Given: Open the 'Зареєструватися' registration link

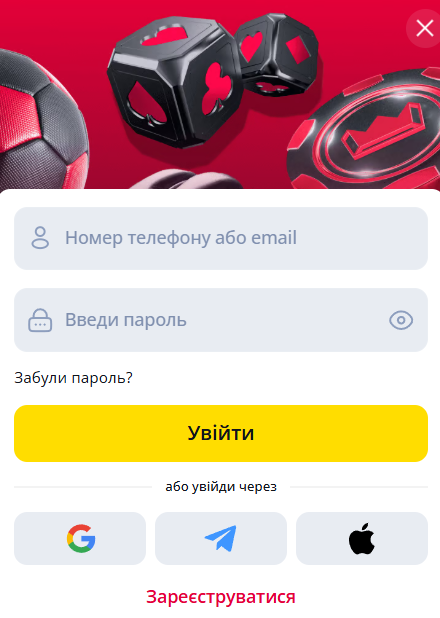Looking at the screenshot, I should click(221, 597).
